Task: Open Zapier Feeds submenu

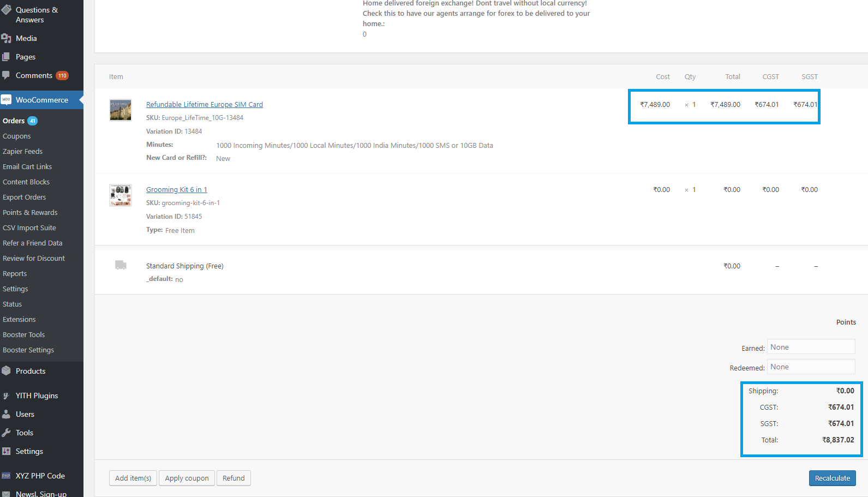Action: [22, 152]
